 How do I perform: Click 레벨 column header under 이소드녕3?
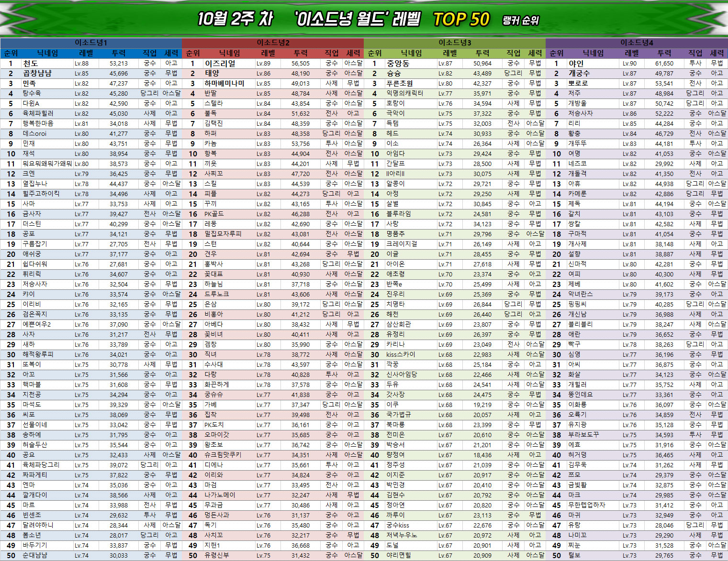pos(450,53)
